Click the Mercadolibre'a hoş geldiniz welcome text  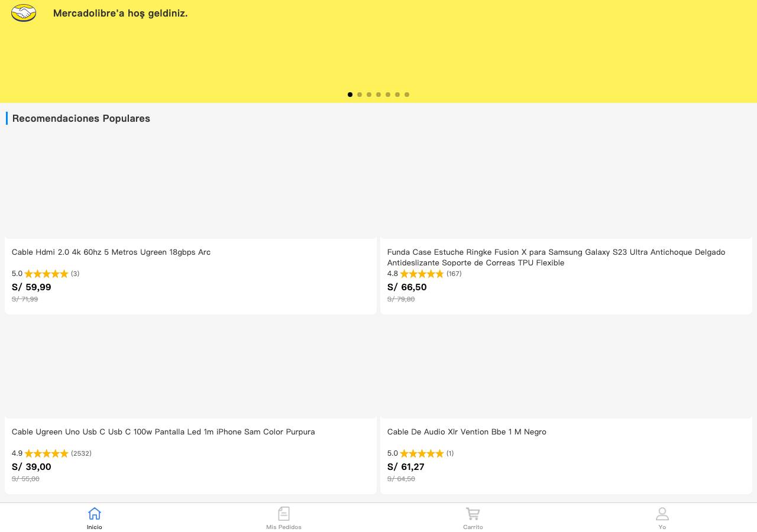click(x=120, y=13)
